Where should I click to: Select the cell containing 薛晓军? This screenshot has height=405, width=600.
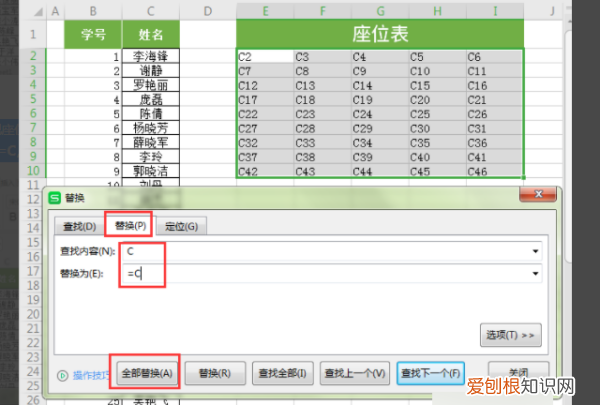pyautogui.click(x=151, y=142)
